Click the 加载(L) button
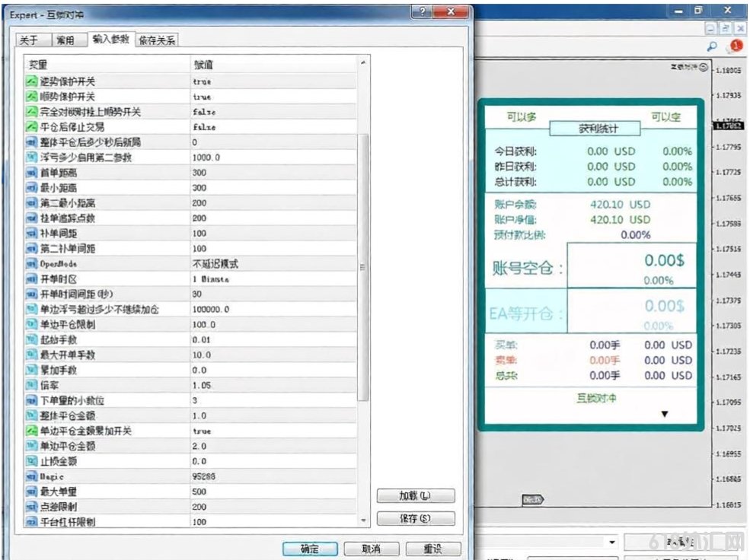 (416, 496)
